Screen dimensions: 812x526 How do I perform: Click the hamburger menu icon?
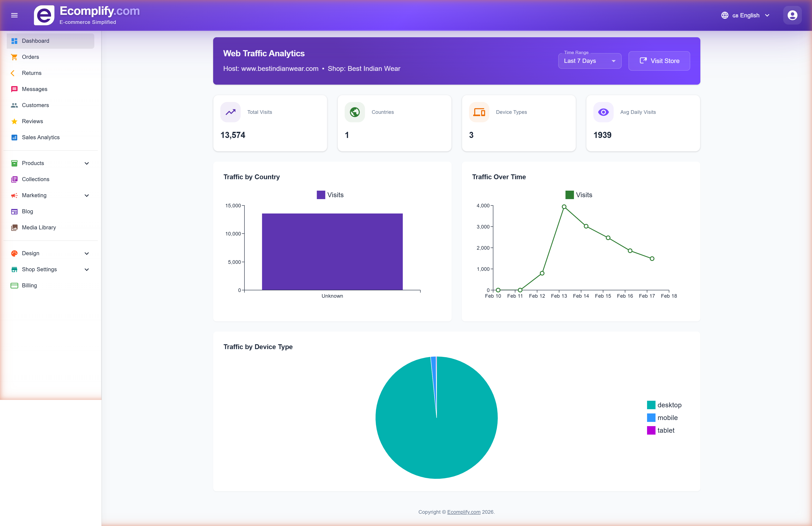(14, 15)
